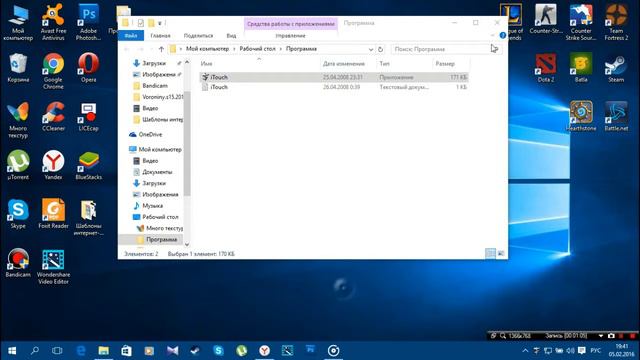This screenshot has width=640, height=360.
Task: Click the РУС language indicator
Action: [596, 351]
